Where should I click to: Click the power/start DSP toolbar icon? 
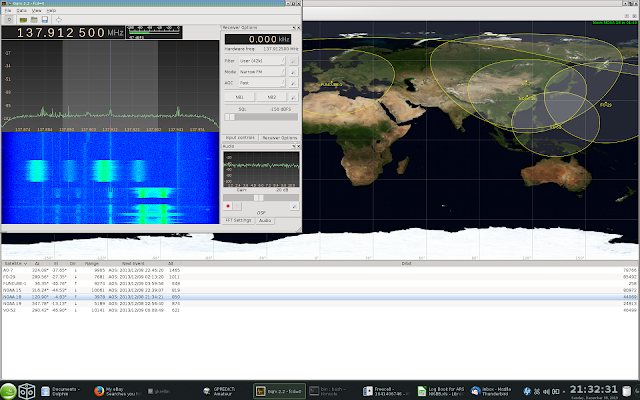(x=8, y=19)
